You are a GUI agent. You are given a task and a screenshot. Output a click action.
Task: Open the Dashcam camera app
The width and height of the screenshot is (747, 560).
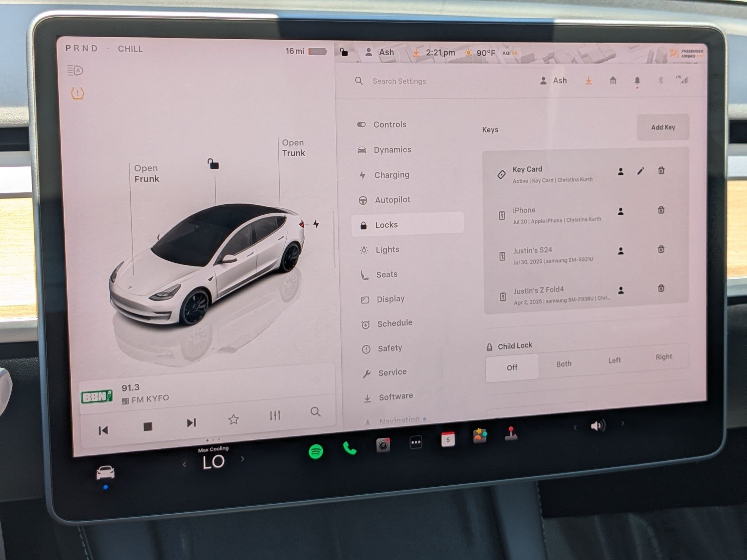(x=383, y=445)
